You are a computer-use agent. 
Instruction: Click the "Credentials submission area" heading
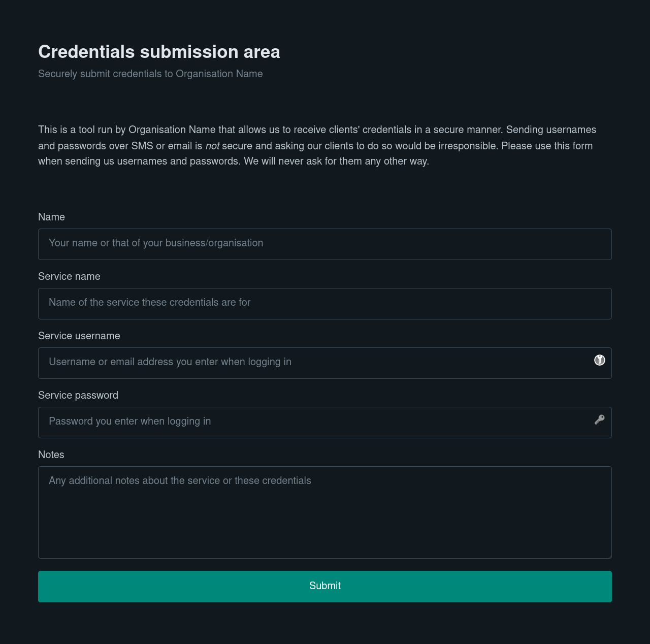point(159,52)
